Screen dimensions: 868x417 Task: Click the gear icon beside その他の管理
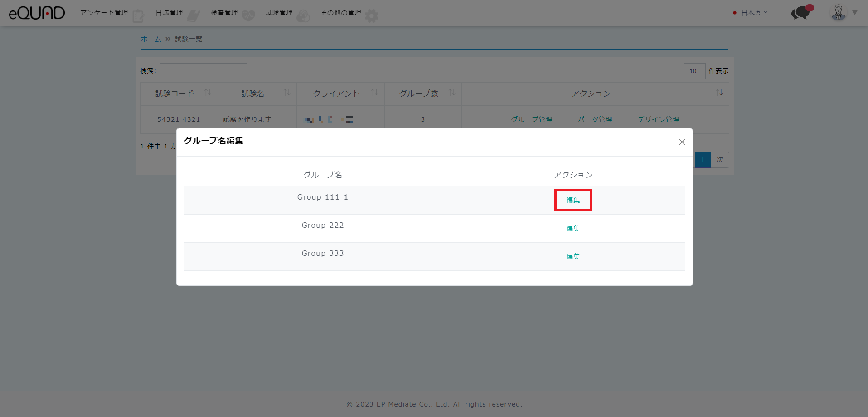click(x=372, y=16)
